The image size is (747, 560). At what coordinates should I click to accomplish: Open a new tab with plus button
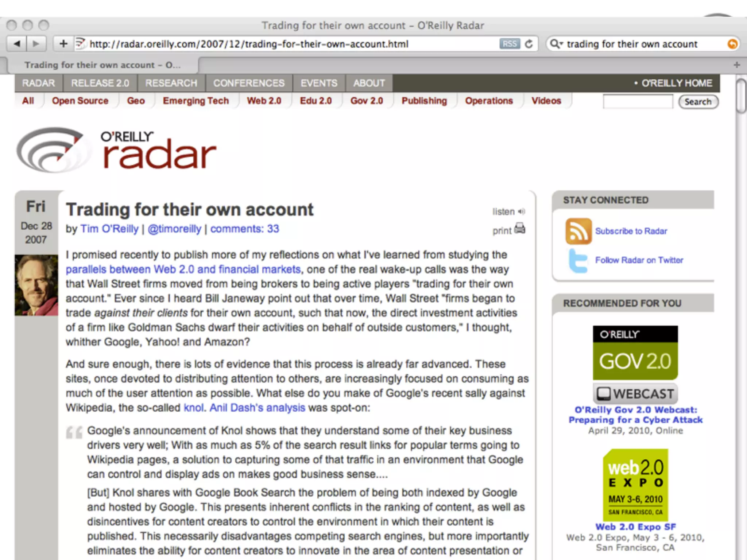pyautogui.click(x=737, y=65)
